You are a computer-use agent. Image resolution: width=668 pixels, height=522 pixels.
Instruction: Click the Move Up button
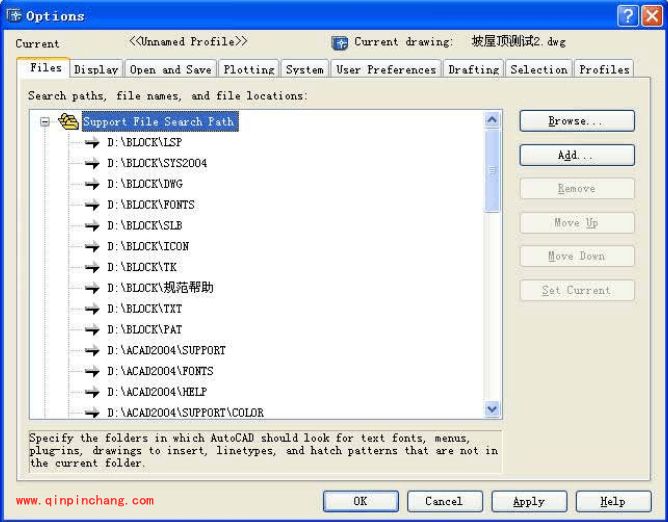577,222
